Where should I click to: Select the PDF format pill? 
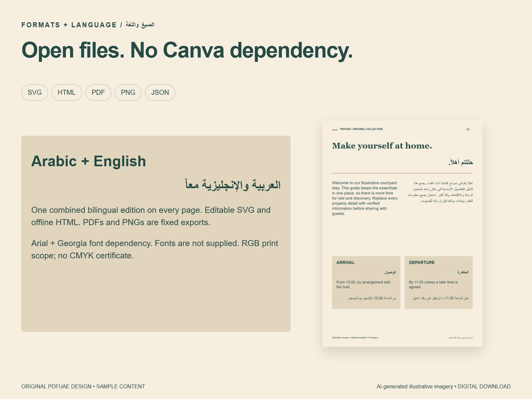(98, 92)
